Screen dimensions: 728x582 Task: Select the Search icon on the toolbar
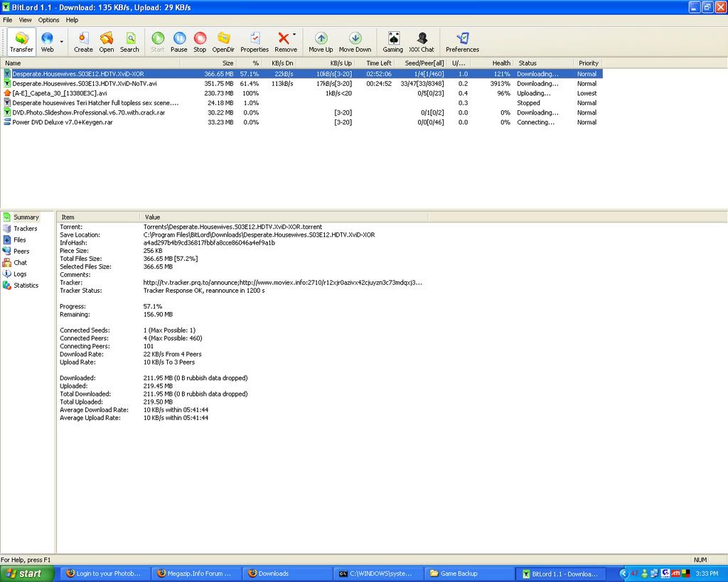pos(129,41)
